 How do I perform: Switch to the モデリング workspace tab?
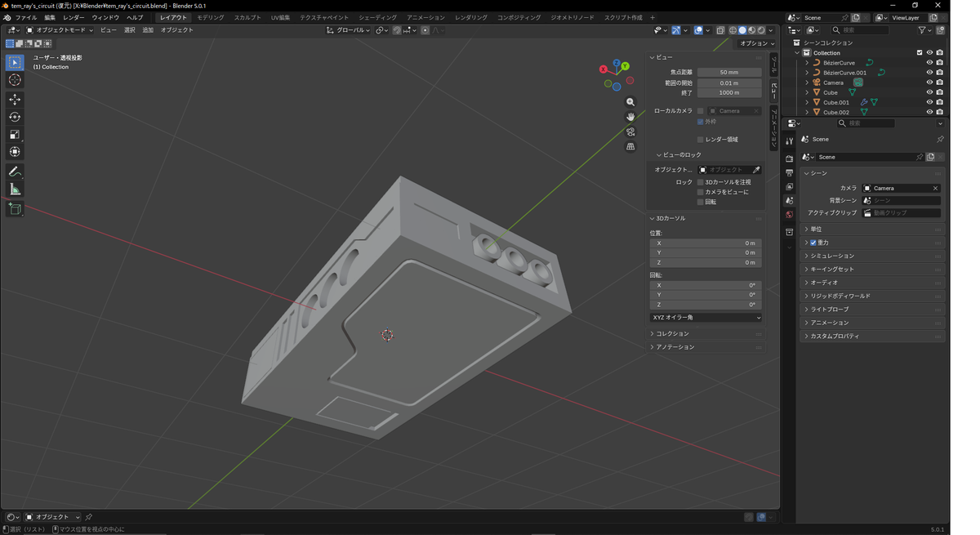pos(210,17)
